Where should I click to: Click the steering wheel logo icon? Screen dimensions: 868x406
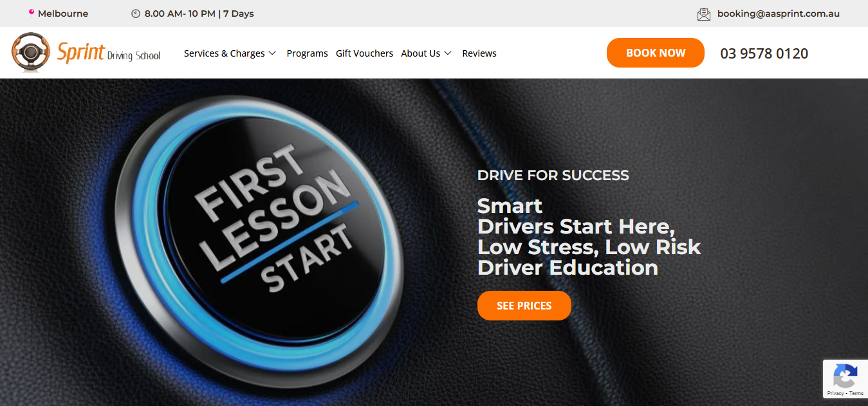pyautogui.click(x=31, y=53)
